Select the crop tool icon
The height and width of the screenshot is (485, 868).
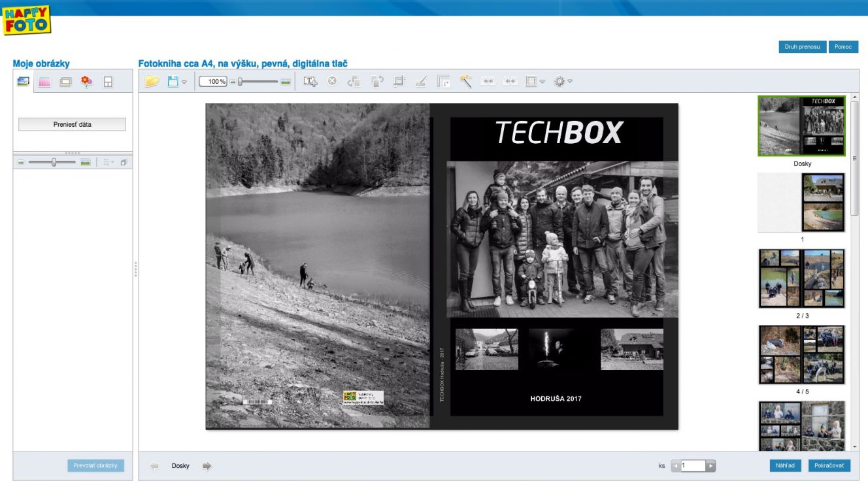(x=399, y=82)
